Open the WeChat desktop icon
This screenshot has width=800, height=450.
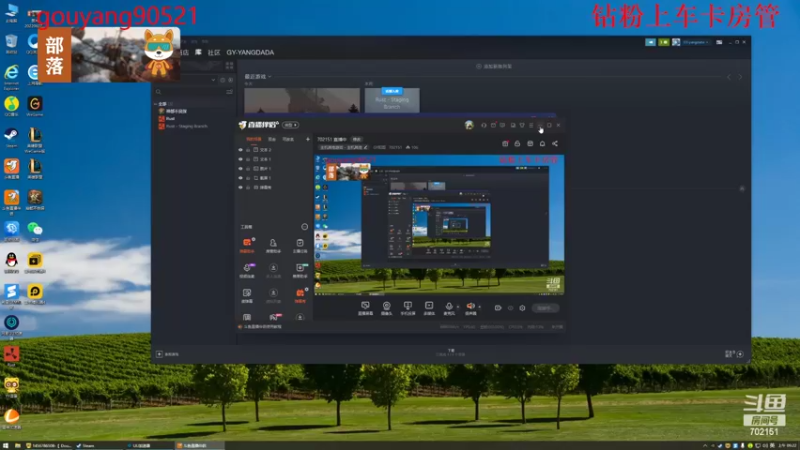(35, 231)
